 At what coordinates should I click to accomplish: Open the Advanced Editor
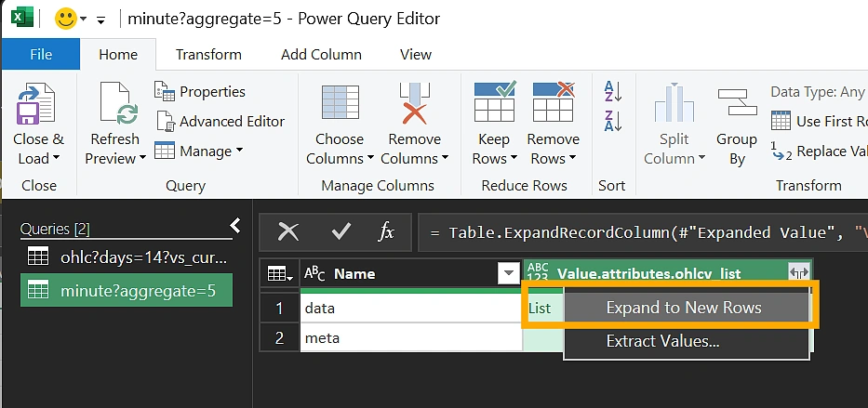(x=220, y=121)
